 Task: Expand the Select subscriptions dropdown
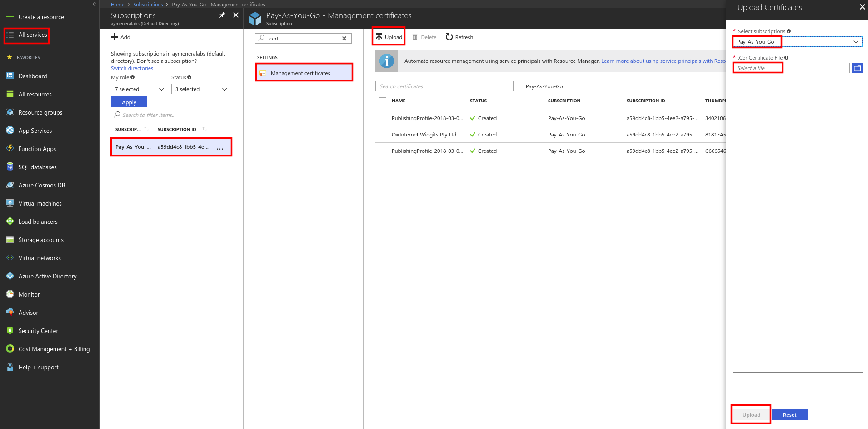(855, 41)
